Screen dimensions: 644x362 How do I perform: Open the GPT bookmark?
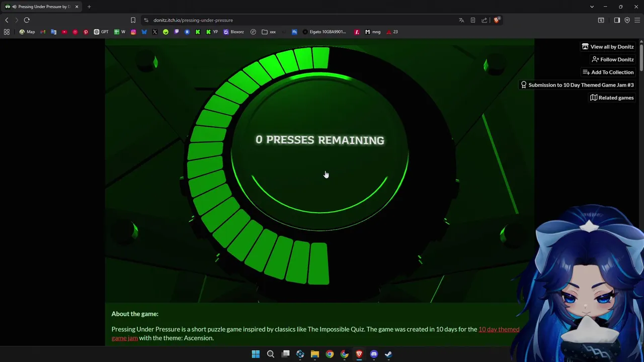(x=101, y=32)
